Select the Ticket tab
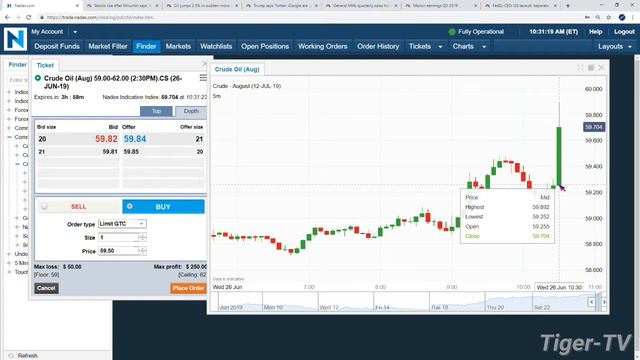Viewport: 640px width, 360px height. coord(45,65)
